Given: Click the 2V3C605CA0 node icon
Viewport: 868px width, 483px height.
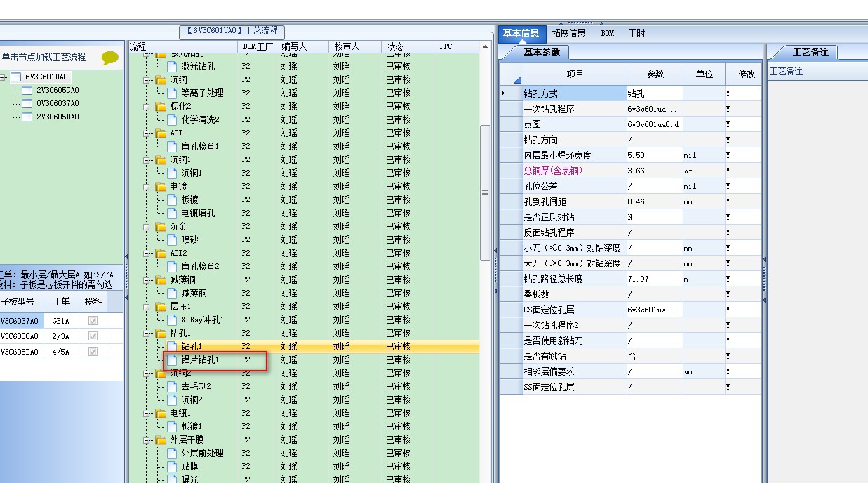Looking at the screenshot, I should coord(27,90).
